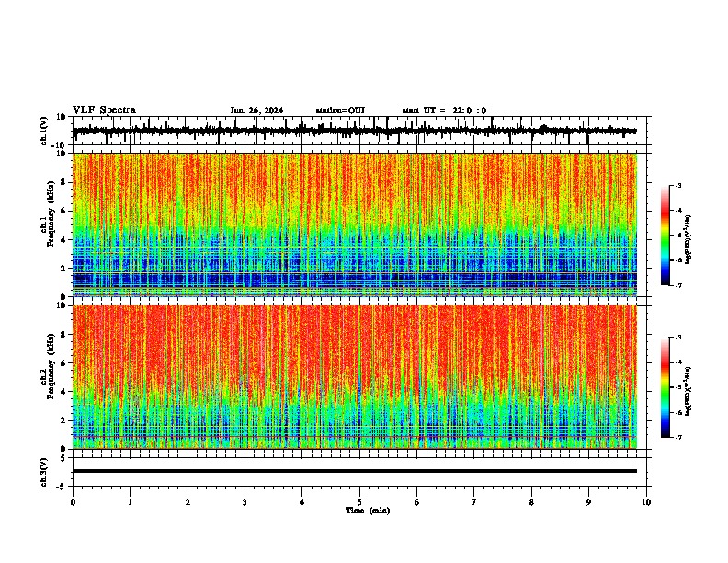Click time axis tick label "3"
The width and height of the screenshot is (728, 563).
click(245, 502)
